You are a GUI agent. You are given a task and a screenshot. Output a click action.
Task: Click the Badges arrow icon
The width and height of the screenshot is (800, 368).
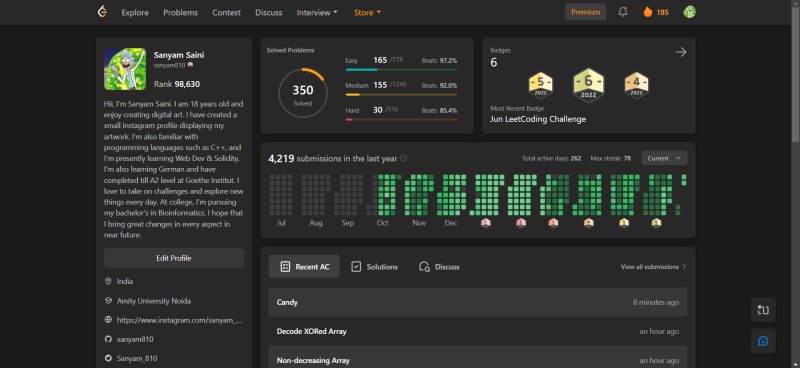[681, 52]
